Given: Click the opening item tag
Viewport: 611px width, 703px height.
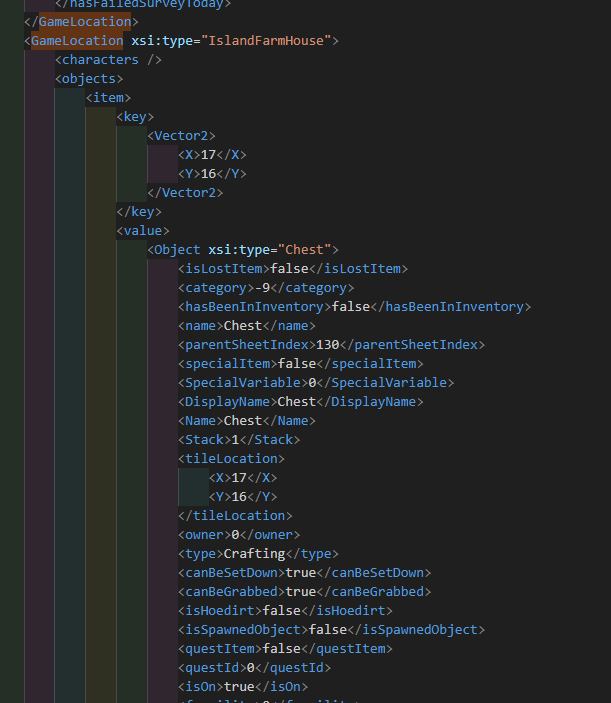Looking at the screenshot, I should [x=108, y=98].
